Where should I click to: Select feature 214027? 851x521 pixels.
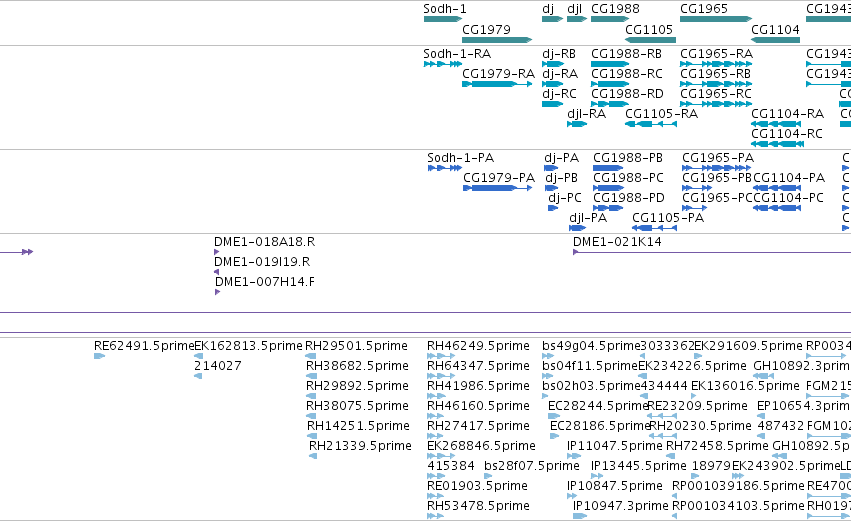pyautogui.click(x=198, y=377)
